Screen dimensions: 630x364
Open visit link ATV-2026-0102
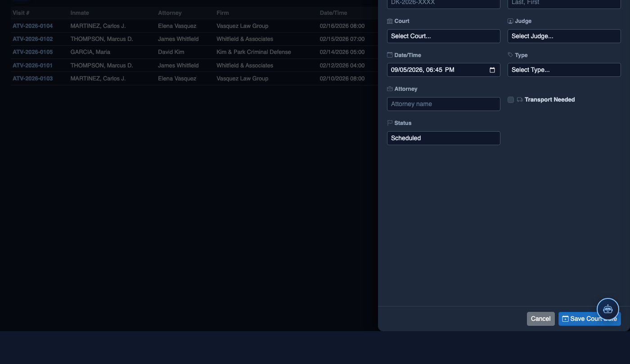pyautogui.click(x=32, y=39)
